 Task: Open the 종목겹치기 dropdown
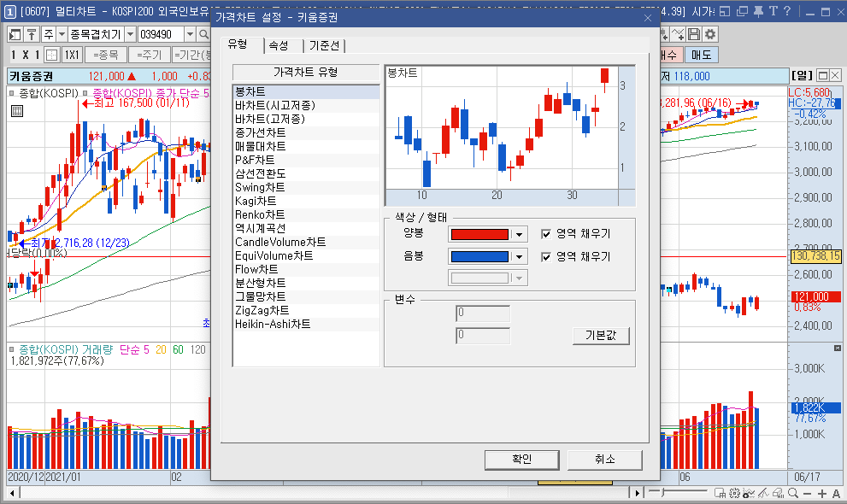pos(130,34)
